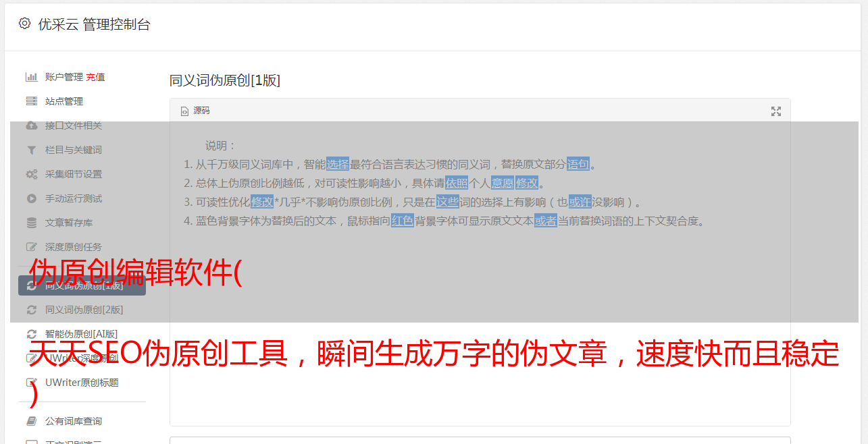Viewport: 868px width, 444px height.
Task: Click the 接口文件相关 cloud upload icon
Action: tap(31, 126)
